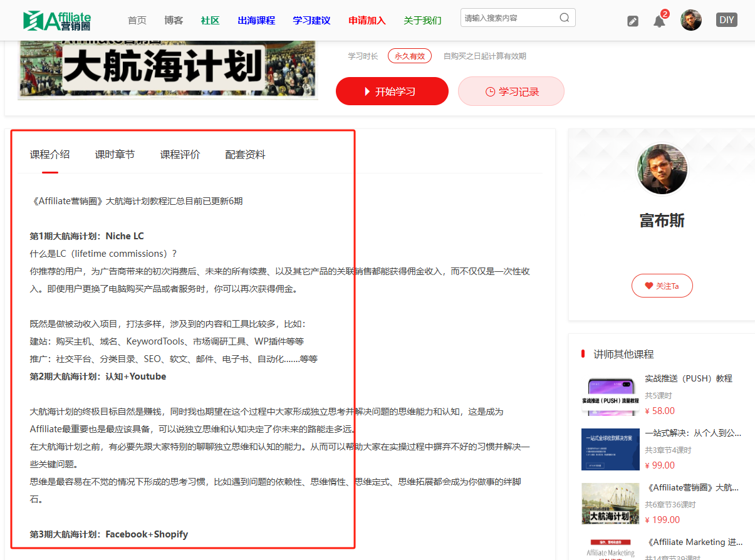Screen dimensions: 755x560
Task: Open 申请加入 navigation item
Action: click(367, 20)
